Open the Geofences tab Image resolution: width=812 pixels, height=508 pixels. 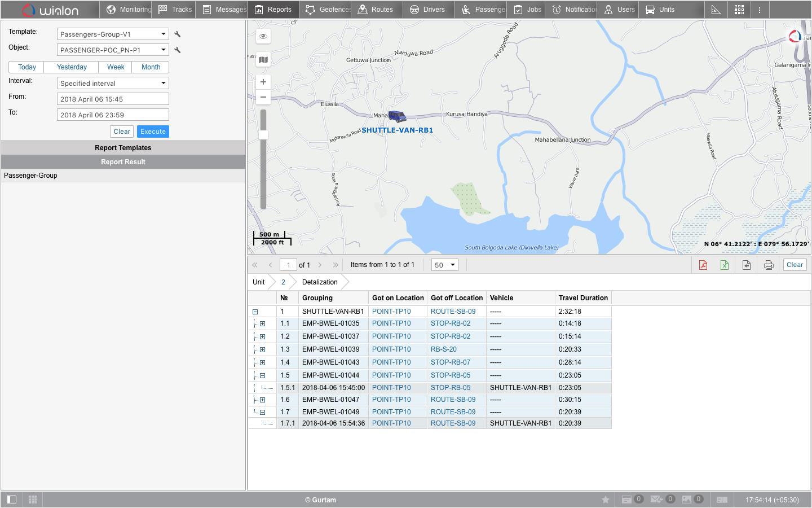coord(328,10)
